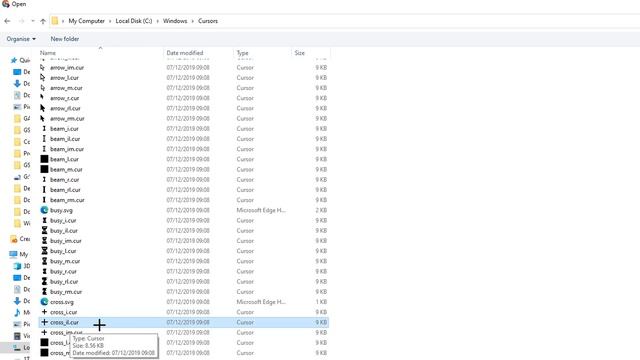This screenshot has width=640, height=360.
Task: Go up one folder level
Action: [43, 21]
